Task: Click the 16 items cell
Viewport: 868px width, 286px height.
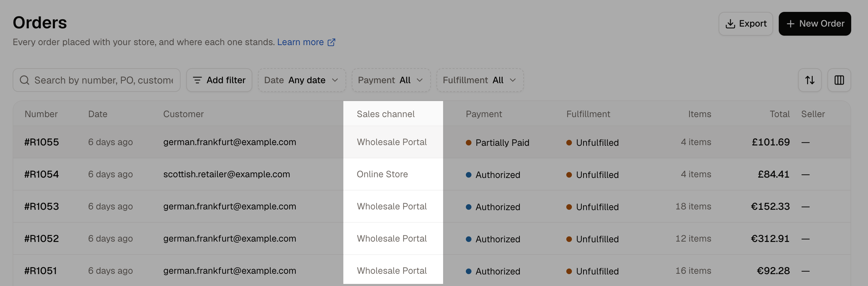Action: click(693, 271)
